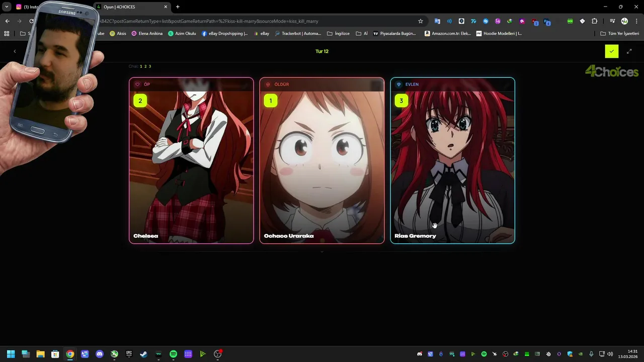Open Steam from the taskbar
Image resolution: width=644 pixels, height=362 pixels.
tap(144, 354)
